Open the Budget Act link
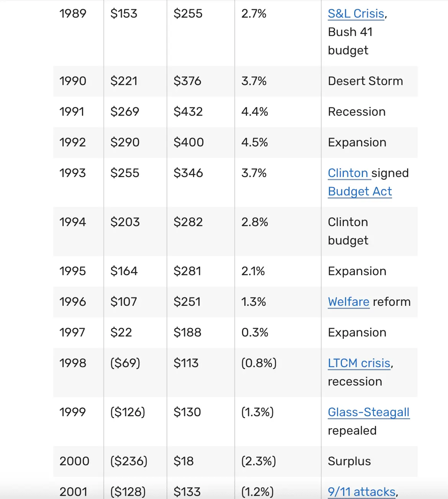 [360, 192]
